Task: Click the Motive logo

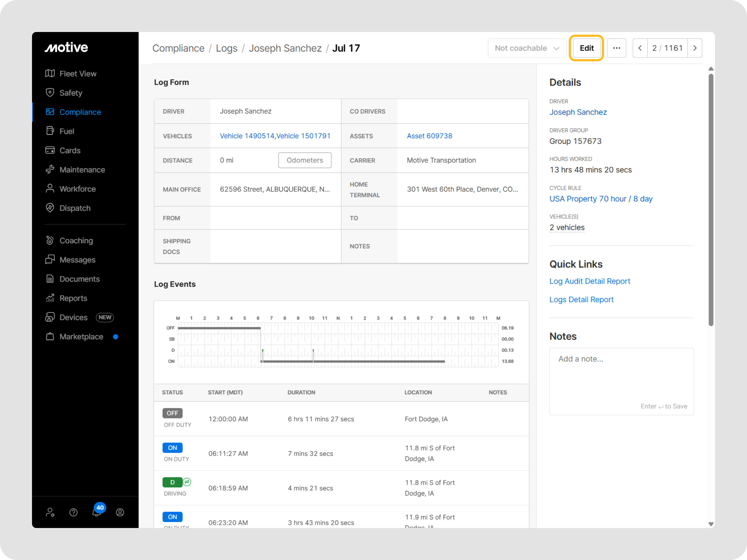Action: [66, 47]
